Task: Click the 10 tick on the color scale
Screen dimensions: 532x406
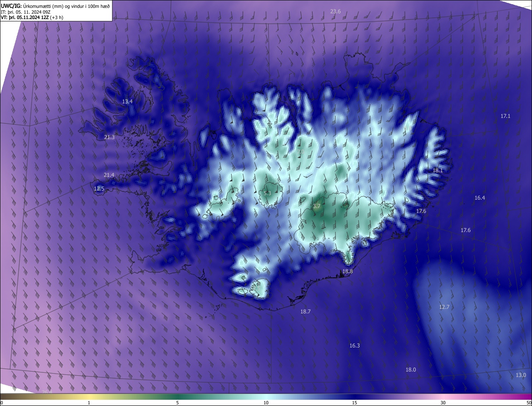Action: pos(266,403)
